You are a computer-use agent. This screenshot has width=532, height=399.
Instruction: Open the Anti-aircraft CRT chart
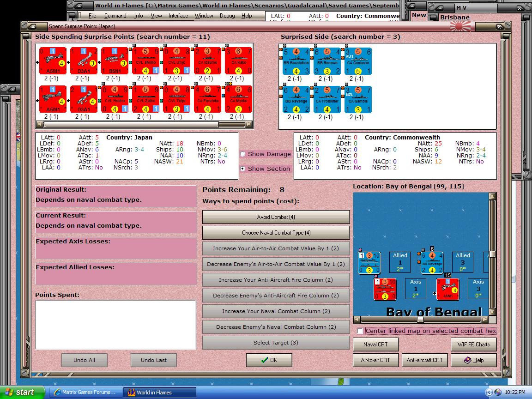pos(424,360)
